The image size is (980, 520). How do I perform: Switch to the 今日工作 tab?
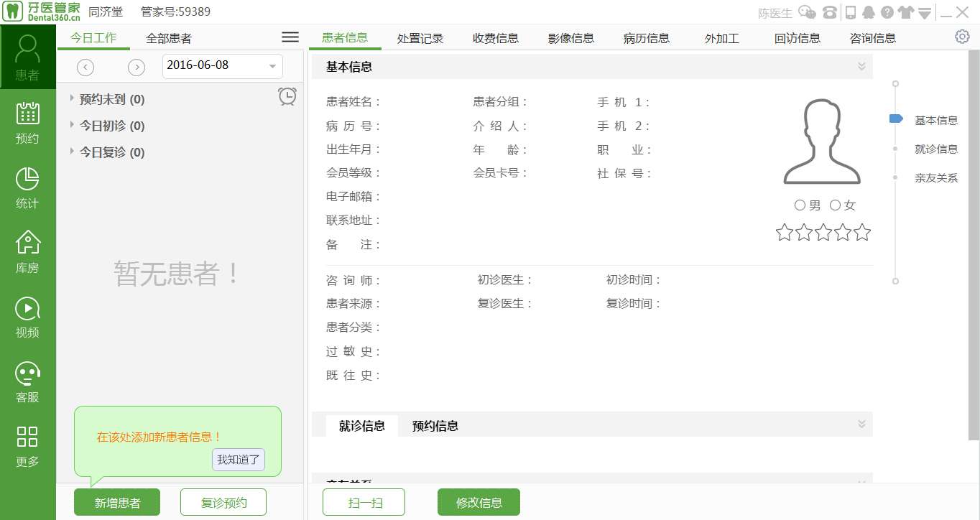[93, 38]
